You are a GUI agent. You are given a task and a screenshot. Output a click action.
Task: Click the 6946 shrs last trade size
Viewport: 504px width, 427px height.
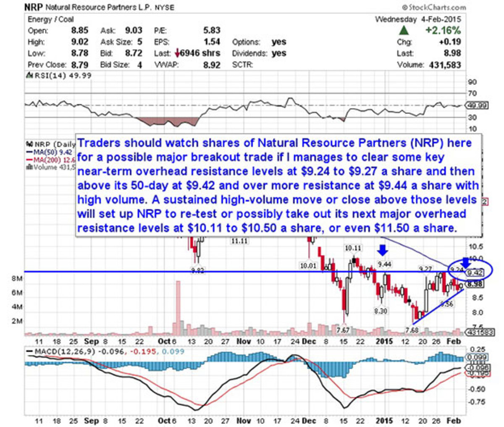[200, 53]
